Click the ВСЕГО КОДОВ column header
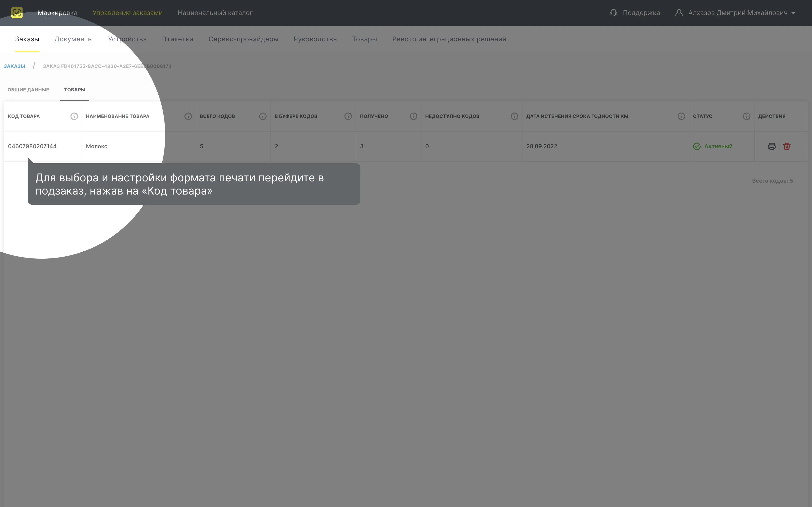The height and width of the screenshot is (507, 812). [x=217, y=116]
